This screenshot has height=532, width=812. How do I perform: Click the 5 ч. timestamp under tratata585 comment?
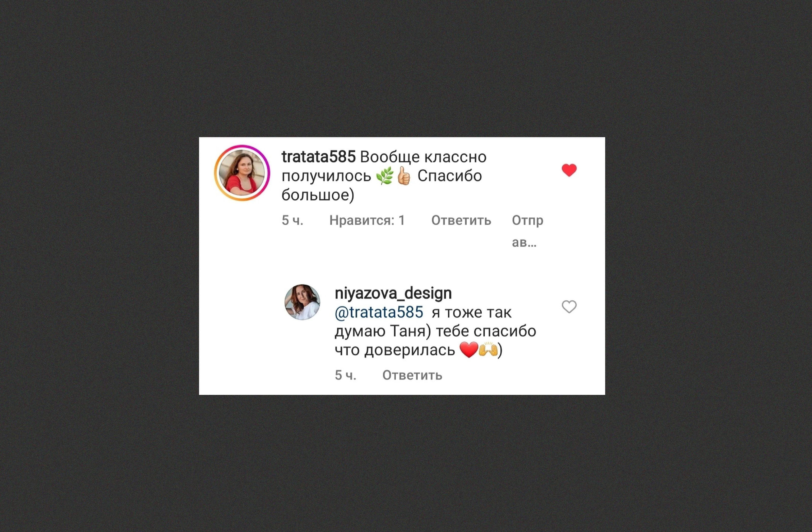tap(292, 220)
